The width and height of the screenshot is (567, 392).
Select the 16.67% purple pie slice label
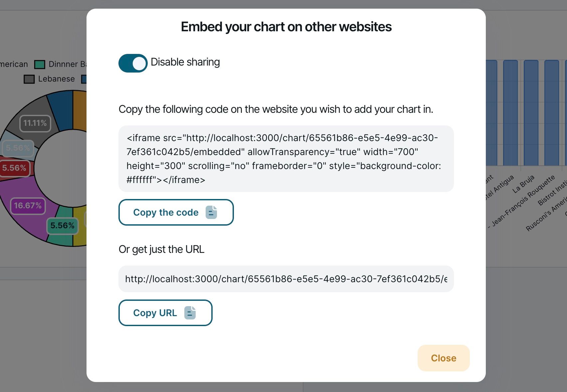pos(28,206)
